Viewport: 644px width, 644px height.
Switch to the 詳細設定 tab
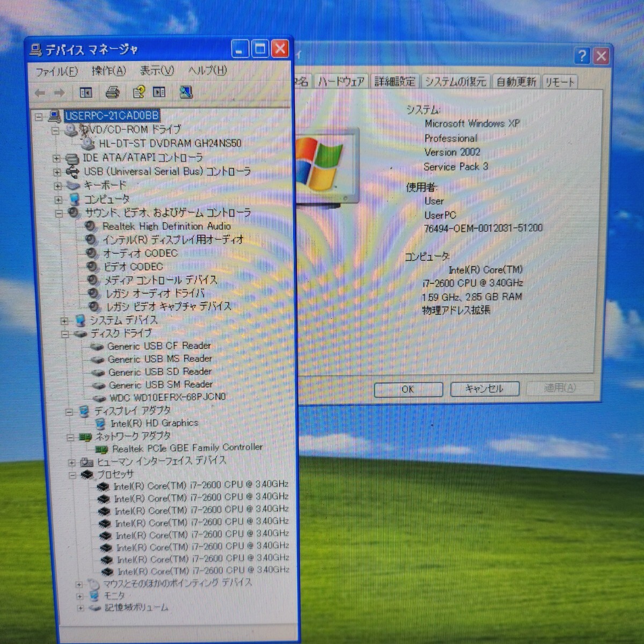pos(395,82)
